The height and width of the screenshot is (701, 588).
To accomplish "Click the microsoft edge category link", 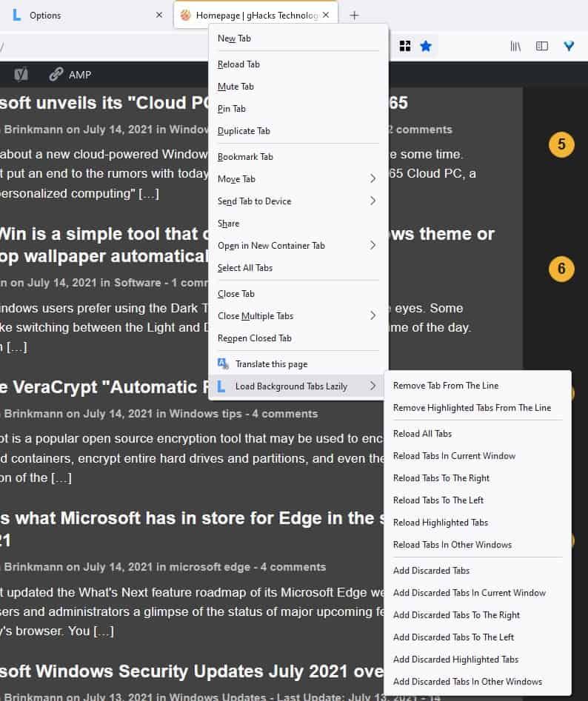I will point(210,567).
